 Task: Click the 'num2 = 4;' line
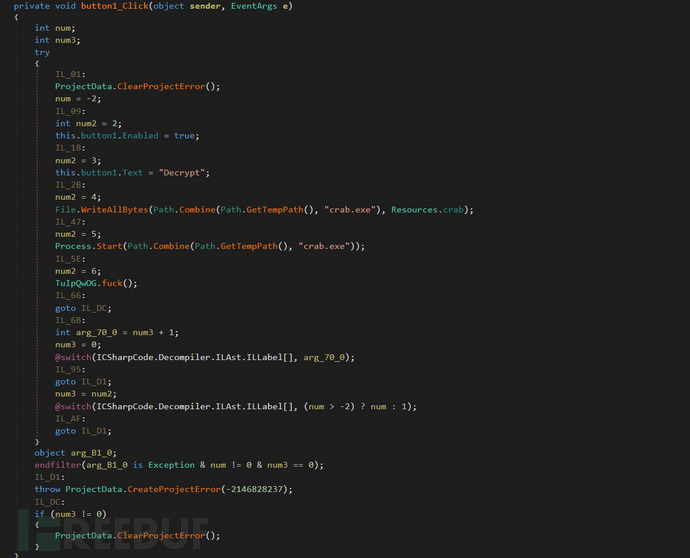tap(78, 198)
